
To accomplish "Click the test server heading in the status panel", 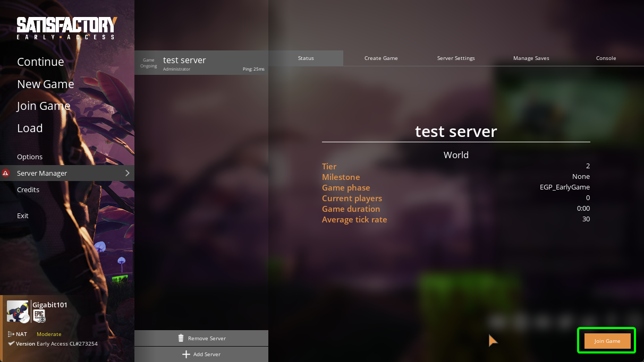I will (x=456, y=131).
